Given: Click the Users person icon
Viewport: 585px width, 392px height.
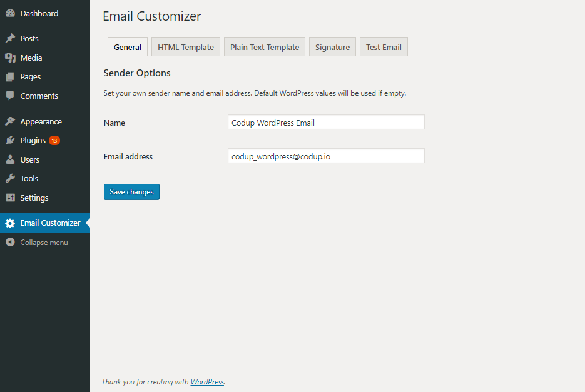Looking at the screenshot, I should click(10, 159).
